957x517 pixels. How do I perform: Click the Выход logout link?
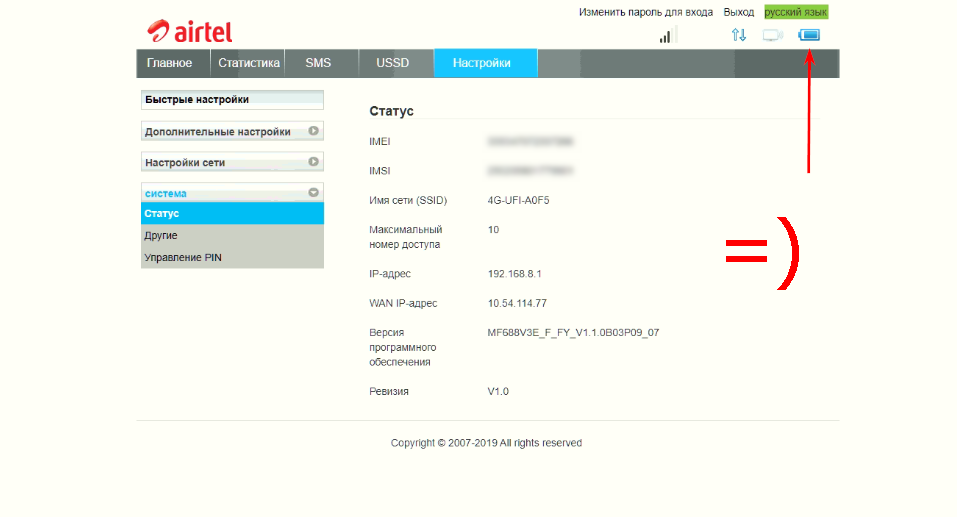pyautogui.click(x=739, y=12)
